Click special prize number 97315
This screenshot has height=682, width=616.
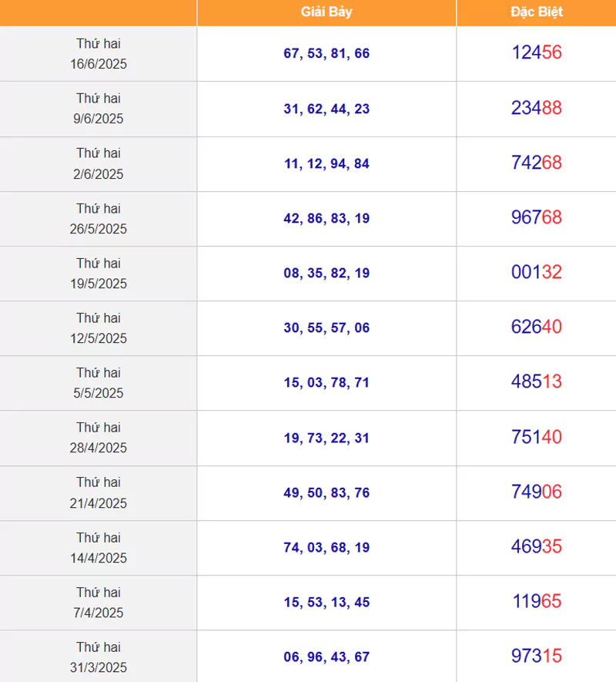click(x=537, y=657)
